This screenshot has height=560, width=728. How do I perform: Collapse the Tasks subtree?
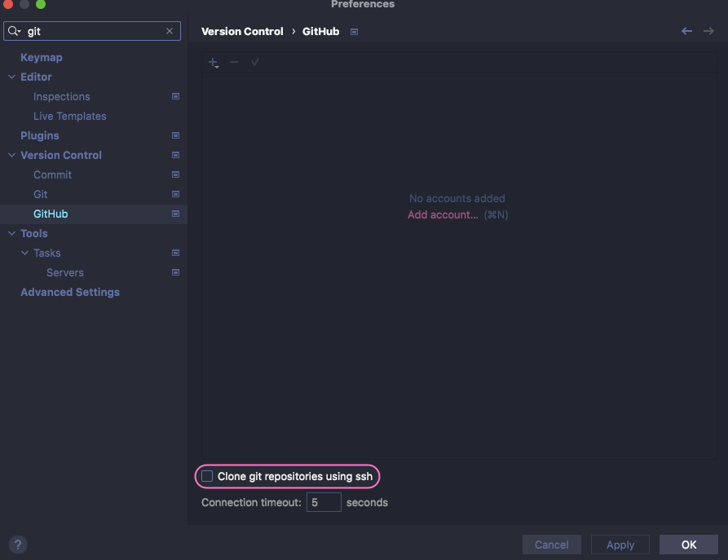[24, 253]
